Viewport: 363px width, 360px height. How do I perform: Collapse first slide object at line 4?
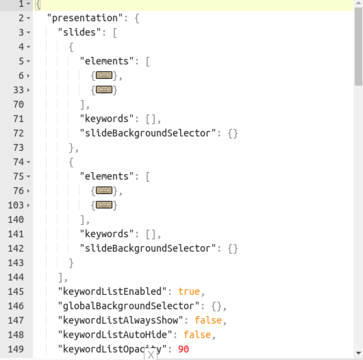point(28,47)
